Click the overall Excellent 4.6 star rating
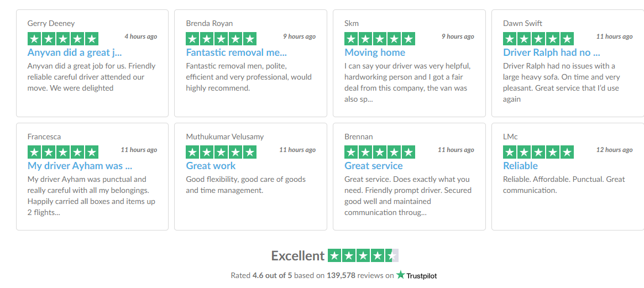The height and width of the screenshot is (288, 644). pos(364,255)
